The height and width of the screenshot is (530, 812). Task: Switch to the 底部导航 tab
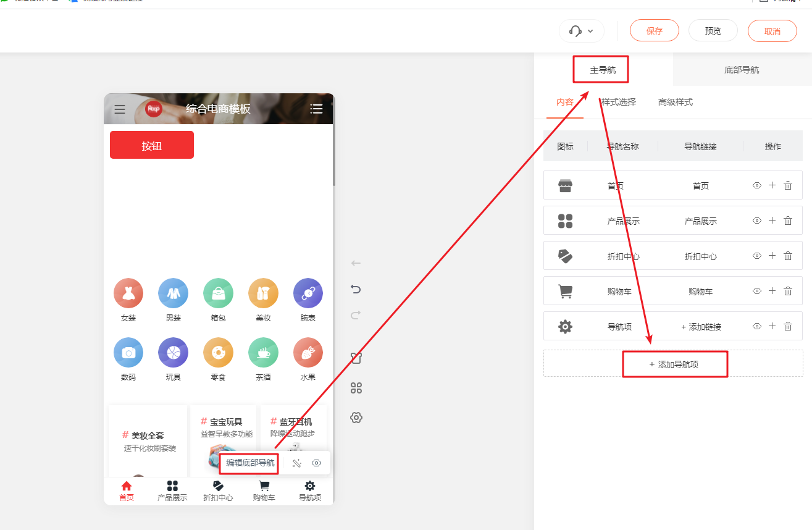point(742,70)
